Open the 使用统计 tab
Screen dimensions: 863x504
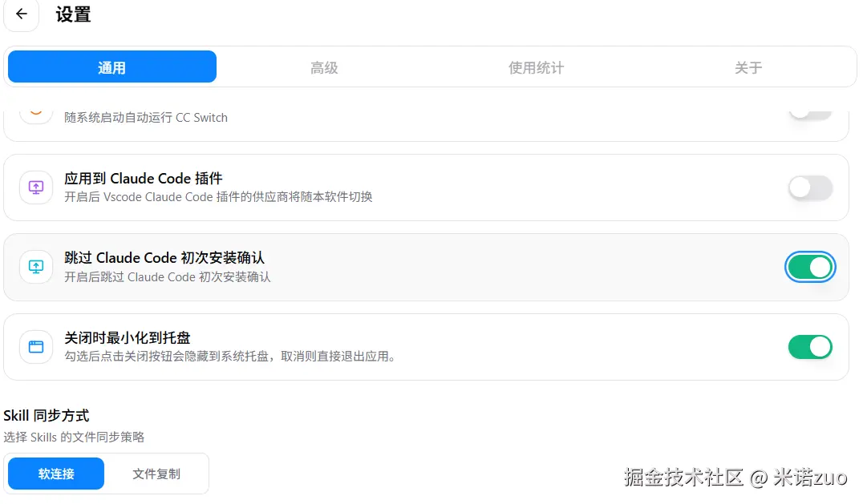coord(536,67)
